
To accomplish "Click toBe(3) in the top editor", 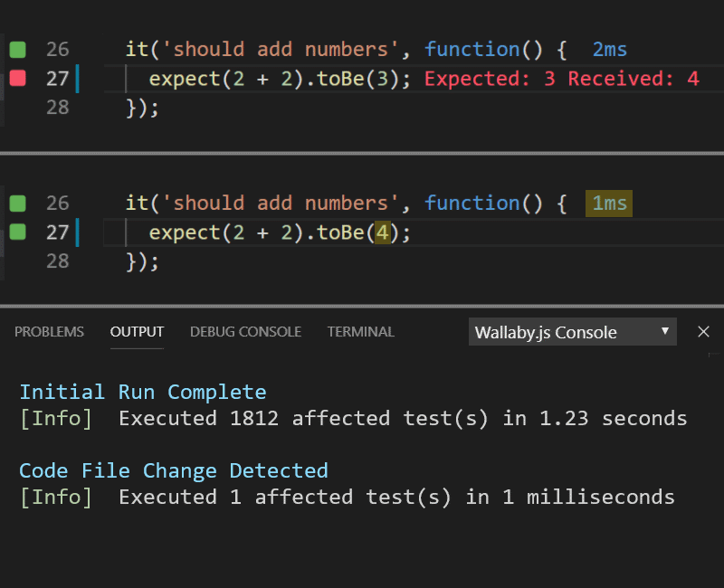I will coord(358,79).
